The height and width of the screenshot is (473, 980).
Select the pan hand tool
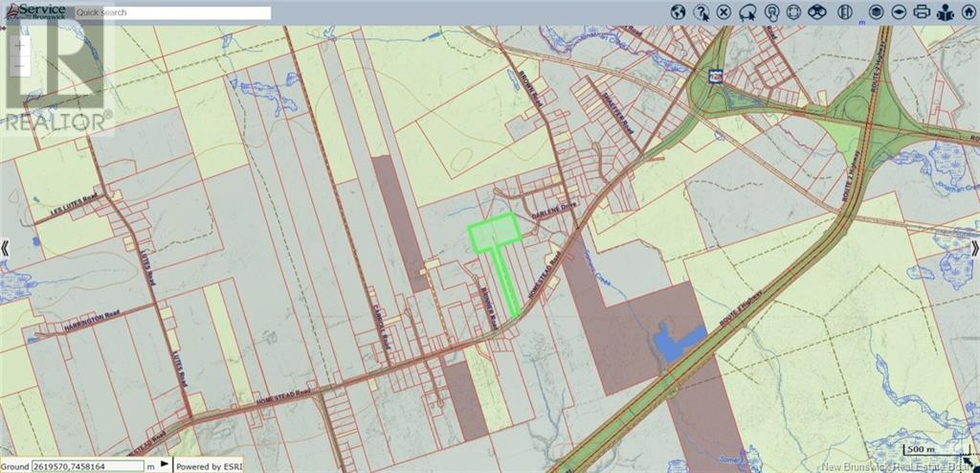[770, 12]
